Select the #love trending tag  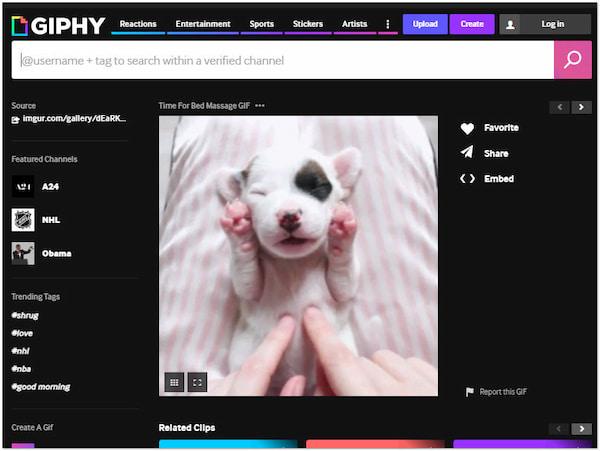coord(22,333)
